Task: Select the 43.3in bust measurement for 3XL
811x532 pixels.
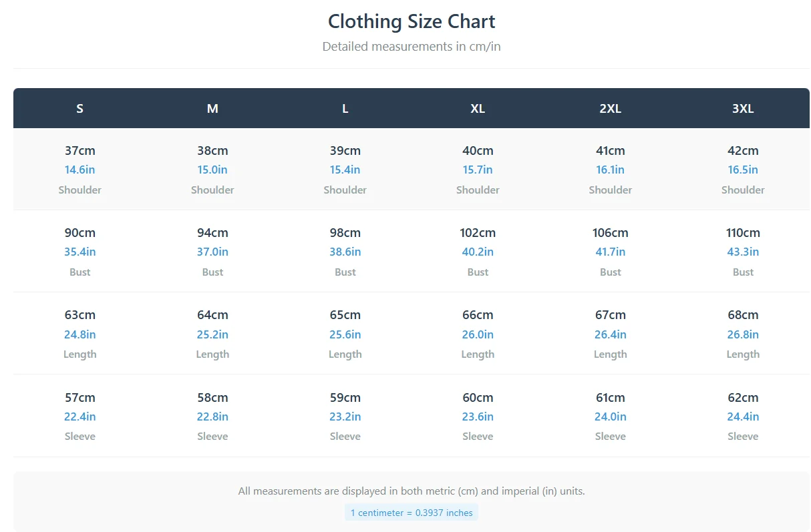Action: pos(743,252)
